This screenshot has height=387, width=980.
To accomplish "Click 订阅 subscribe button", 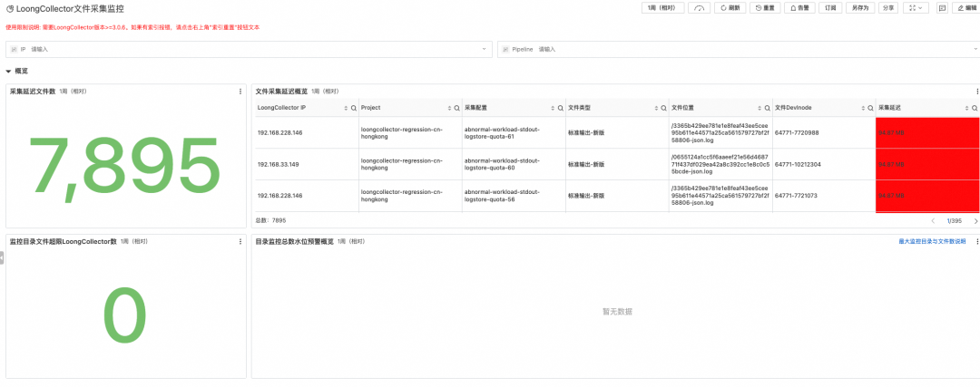I will point(828,8).
